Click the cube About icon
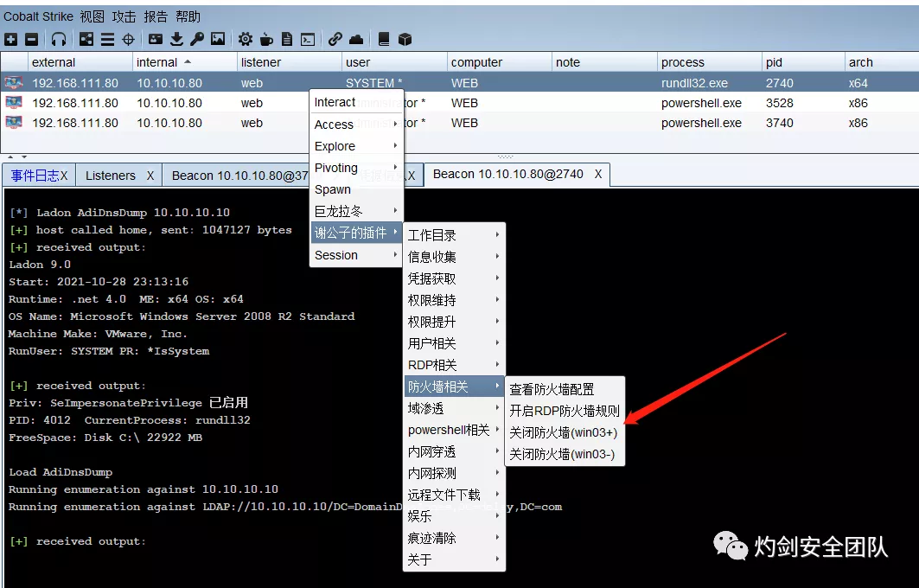 pyautogui.click(x=405, y=39)
